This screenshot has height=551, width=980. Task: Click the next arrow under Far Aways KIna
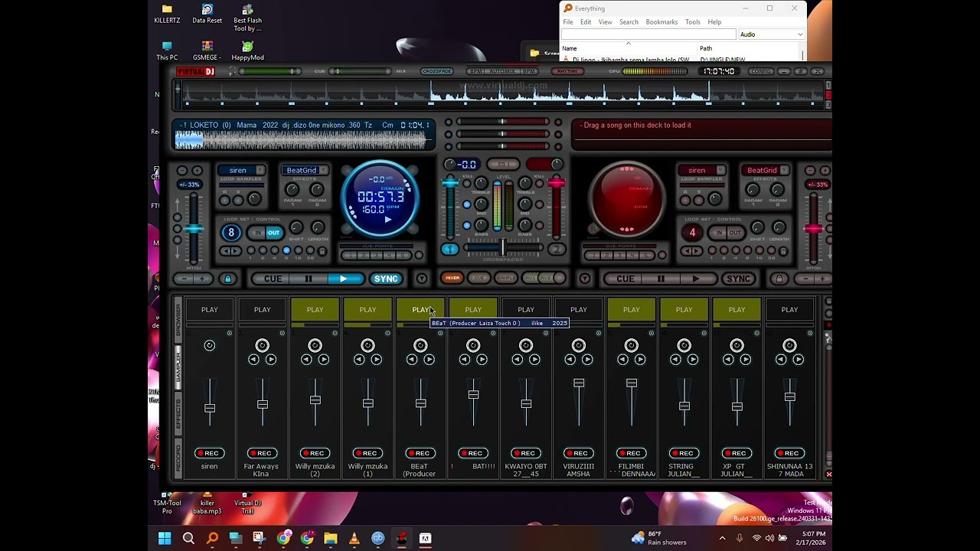coord(271,360)
